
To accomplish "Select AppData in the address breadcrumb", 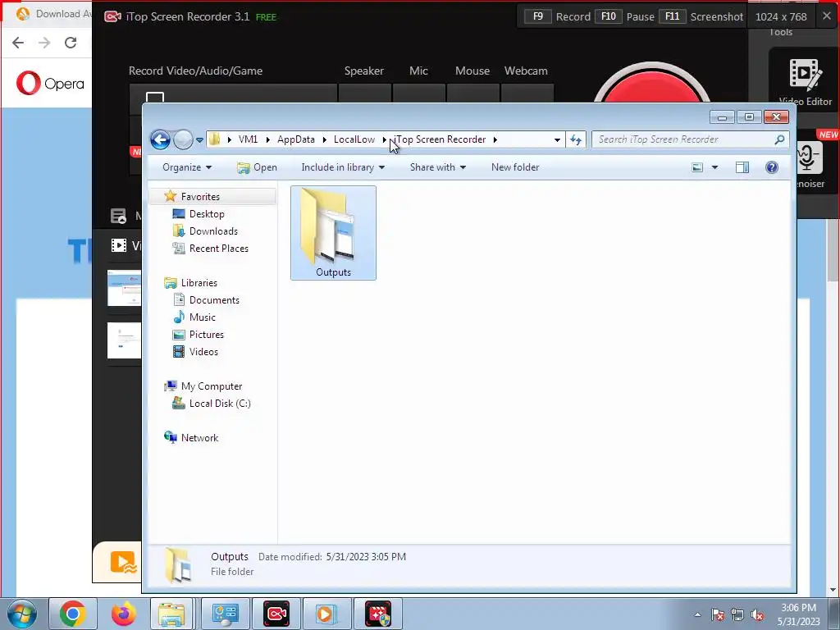I will point(295,139).
